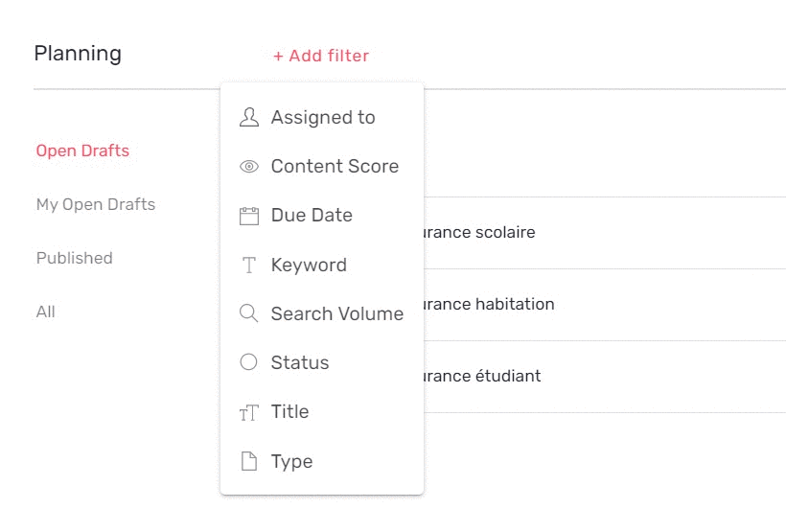Select the Search Volume filter text

click(x=337, y=313)
